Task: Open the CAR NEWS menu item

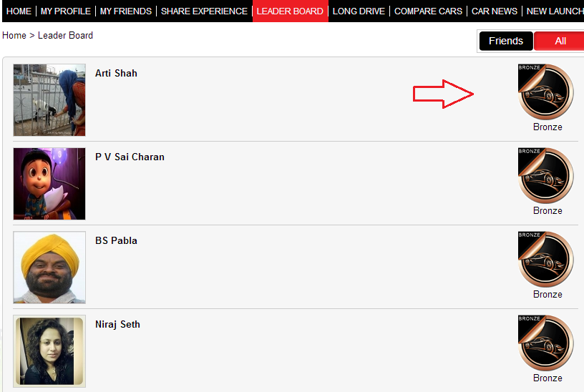Action: point(495,11)
